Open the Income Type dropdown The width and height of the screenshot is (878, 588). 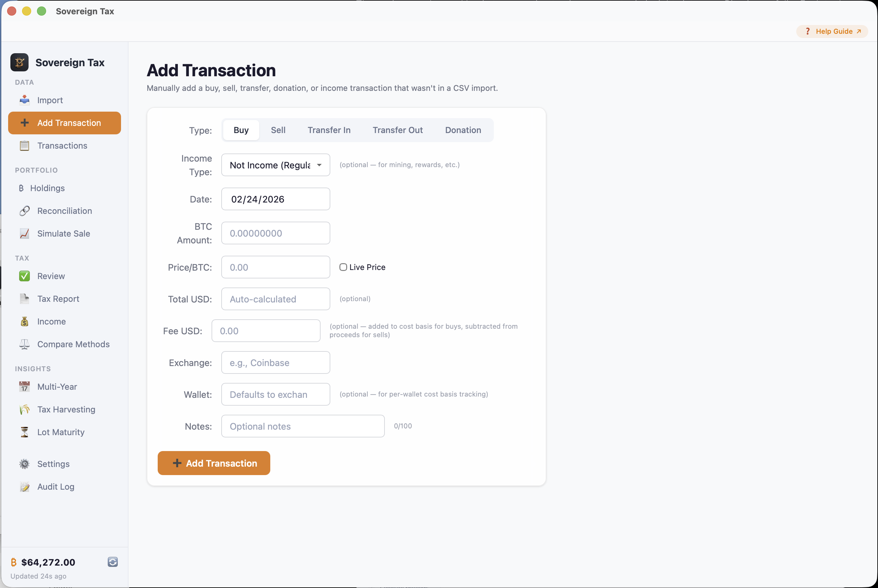[x=275, y=165]
